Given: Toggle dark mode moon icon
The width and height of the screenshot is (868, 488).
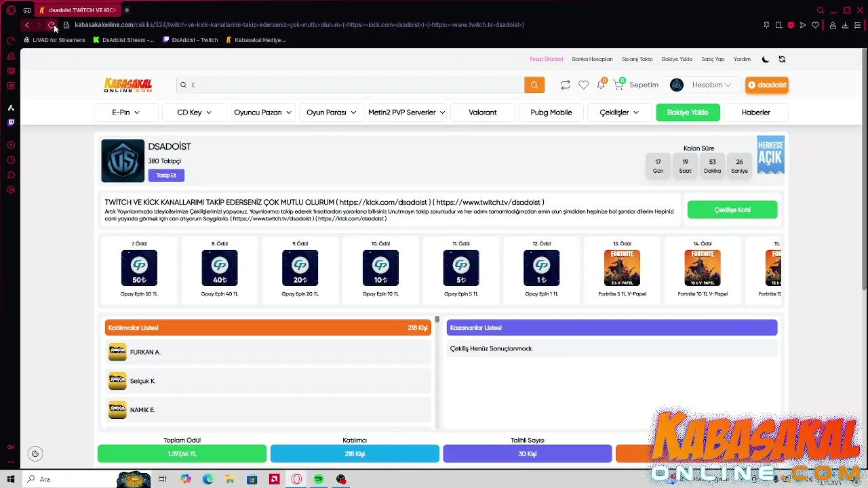Looking at the screenshot, I should coord(766,59).
